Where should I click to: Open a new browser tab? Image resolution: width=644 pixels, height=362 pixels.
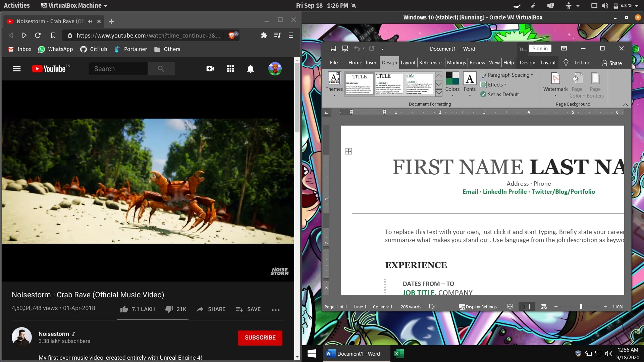(x=112, y=21)
